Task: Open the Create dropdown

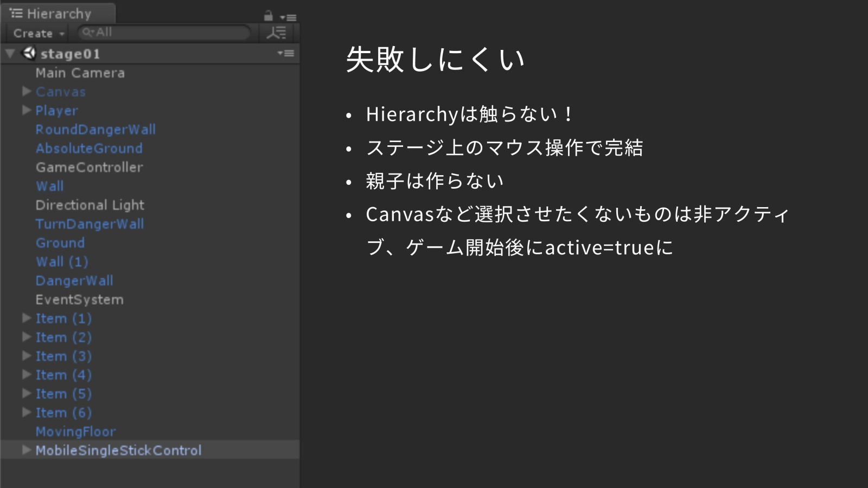Action: pos(38,34)
